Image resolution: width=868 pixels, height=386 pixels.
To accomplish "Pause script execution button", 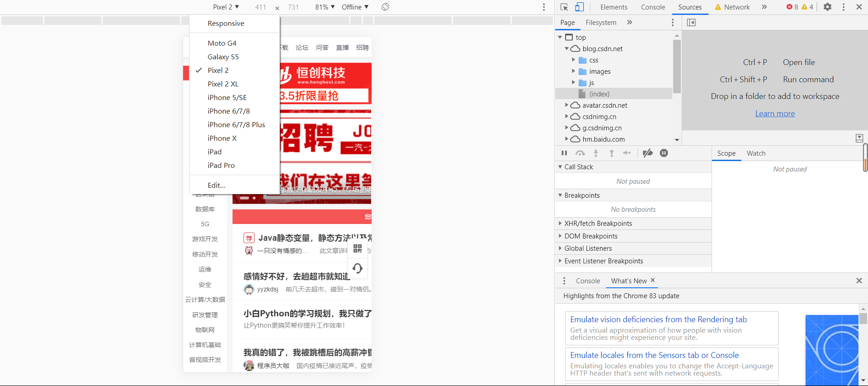I will click(x=564, y=153).
